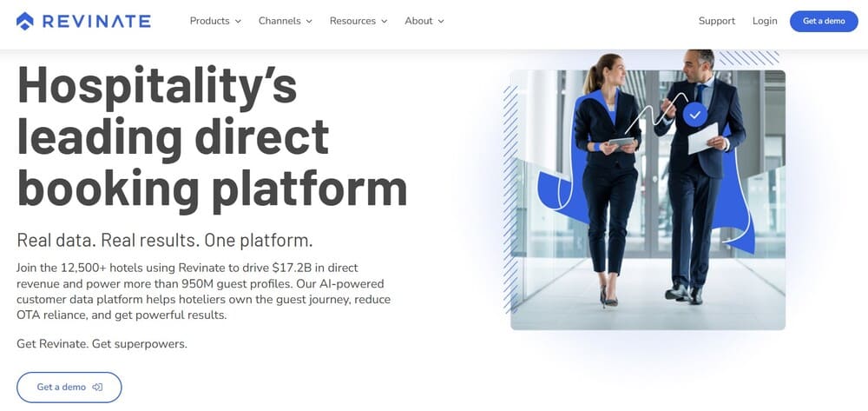Image resolution: width=868 pixels, height=411 pixels.
Task: Click the Revinate logo icon
Action: coord(25,21)
